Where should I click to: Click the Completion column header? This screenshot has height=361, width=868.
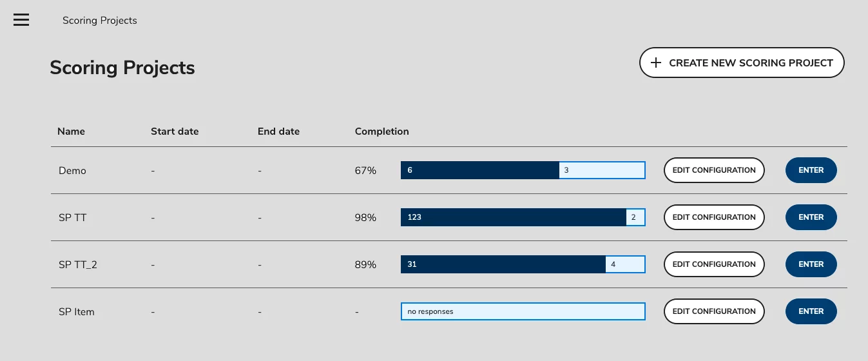click(381, 132)
